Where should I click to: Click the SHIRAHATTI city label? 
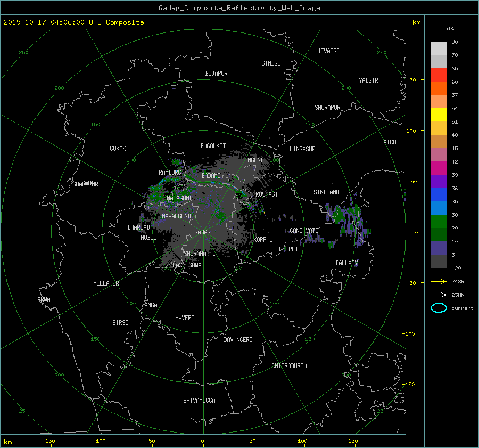pyautogui.click(x=200, y=254)
